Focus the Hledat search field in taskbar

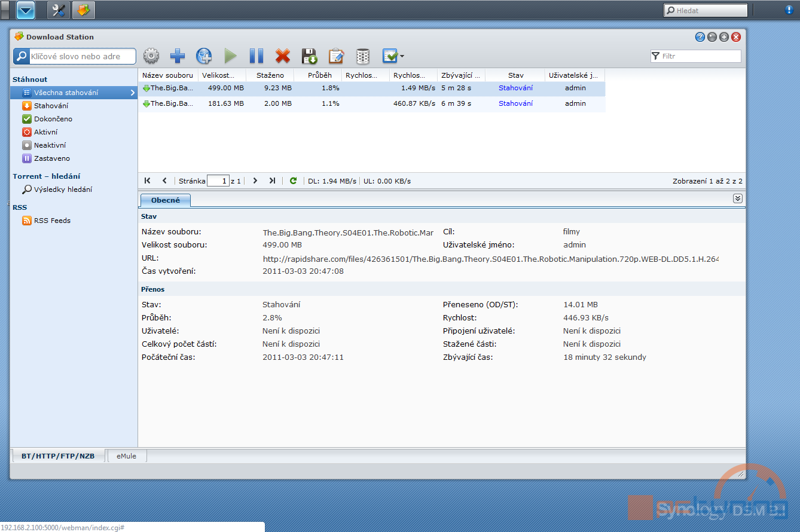tap(706, 10)
